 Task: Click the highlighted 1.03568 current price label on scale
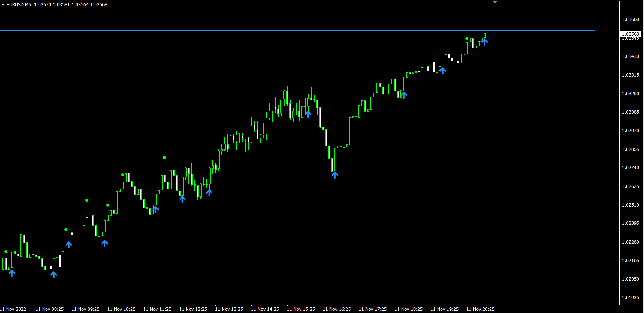click(x=631, y=34)
